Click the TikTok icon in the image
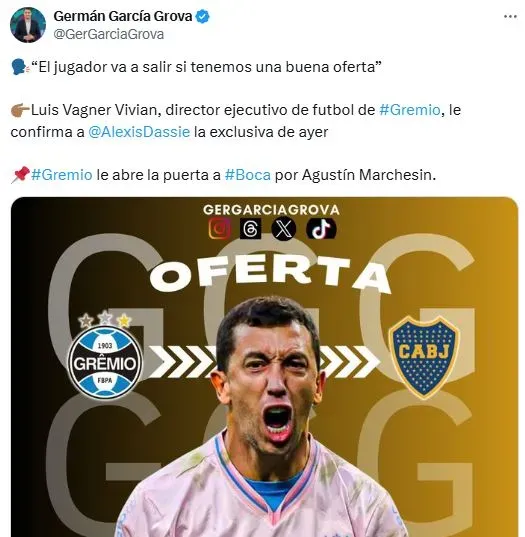This screenshot has height=537, width=525. tap(321, 228)
